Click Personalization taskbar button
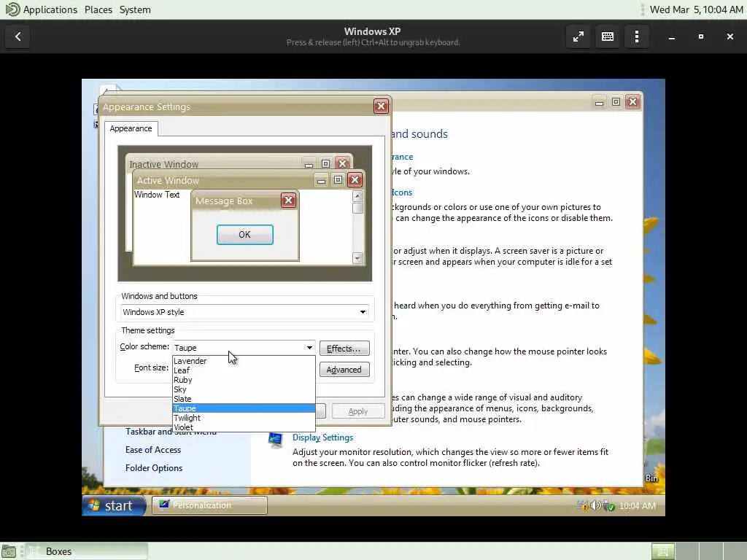This screenshot has width=747, height=560. click(x=209, y=505)
